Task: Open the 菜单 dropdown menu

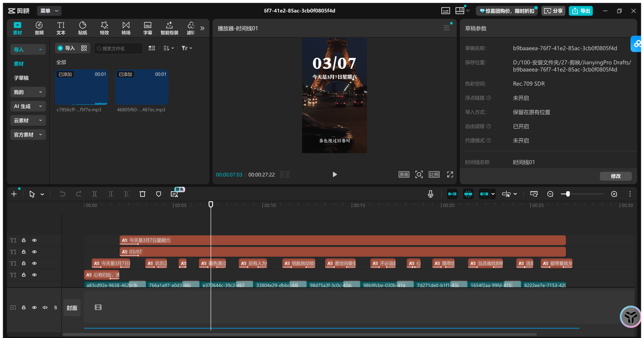Action: [x=49, y=11]
